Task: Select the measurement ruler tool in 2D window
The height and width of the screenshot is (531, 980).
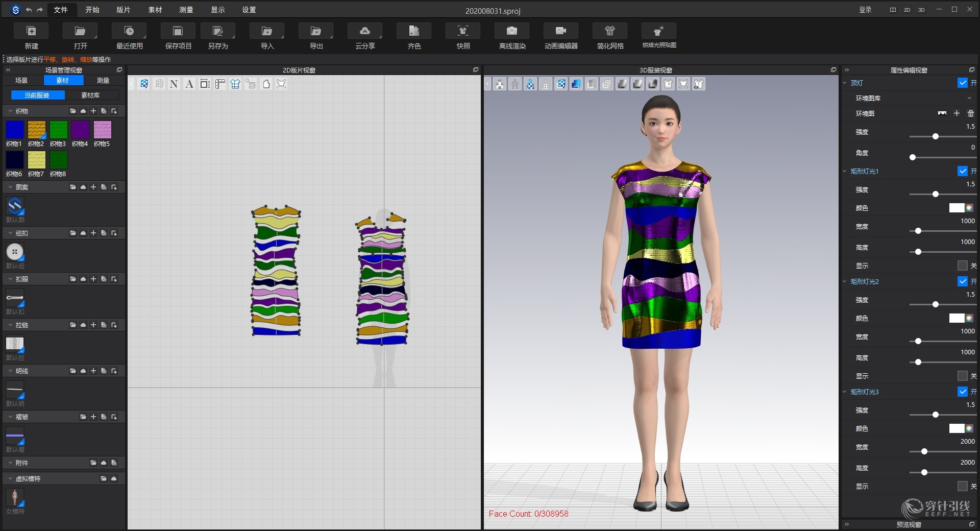Action: [220, 84]
